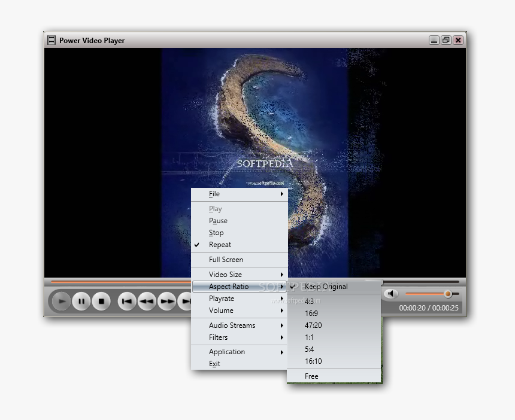Fast forward with the double-right-arrow button

point(167,301)
